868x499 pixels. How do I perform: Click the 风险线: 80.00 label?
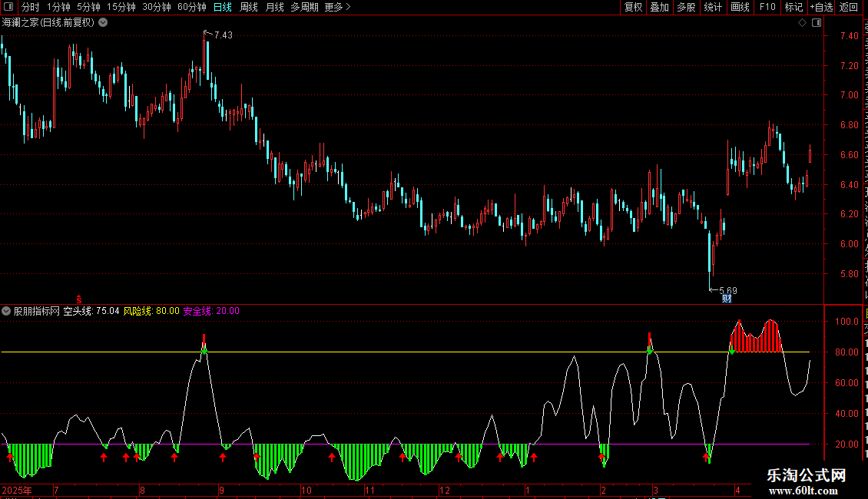click(x=151, y=311)
